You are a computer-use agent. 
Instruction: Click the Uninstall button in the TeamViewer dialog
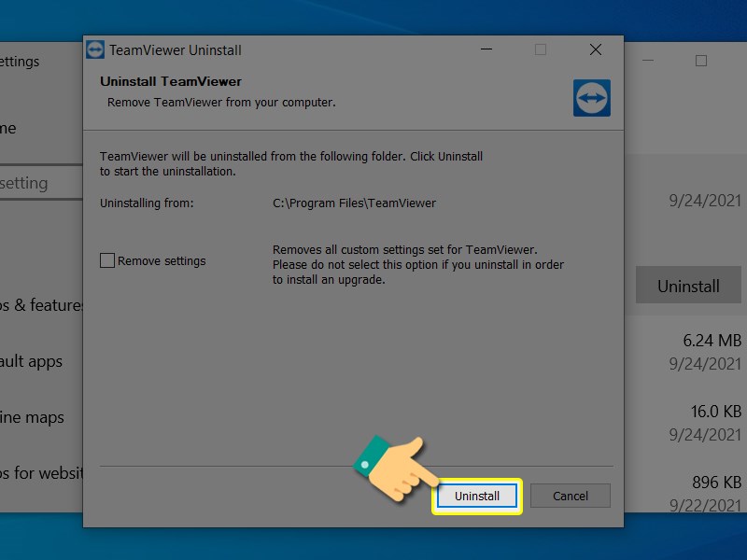(x=477, y=496)
